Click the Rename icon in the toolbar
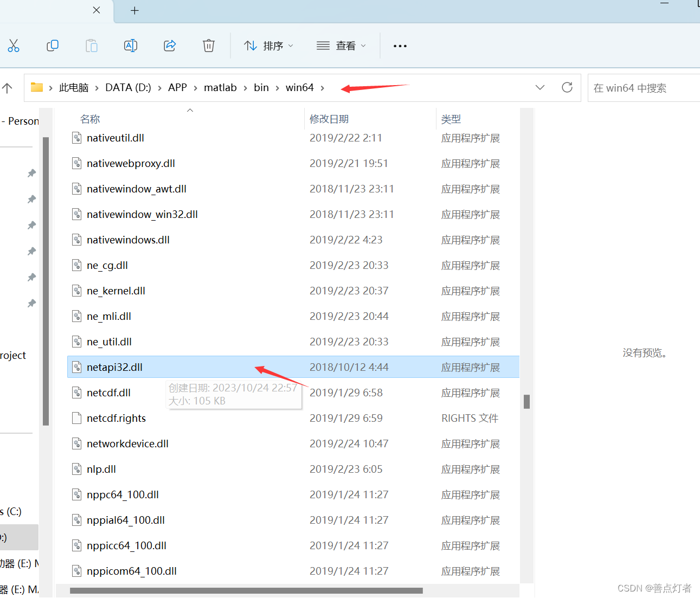The height and width of the screenshot is (598, 700). click(130, 46)
